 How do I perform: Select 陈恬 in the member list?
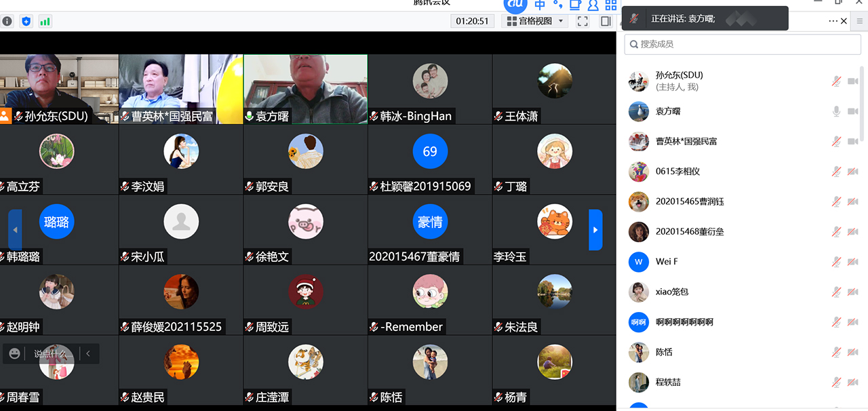(x=663, y=352)
